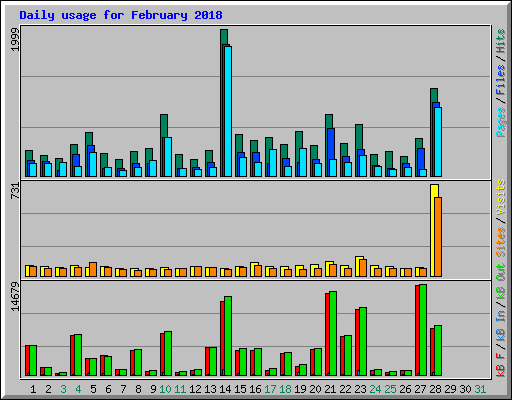Click day 1 on the x-axis
Image resolution: width=512 pixels, height=400 pixels.
pos(33,389)
